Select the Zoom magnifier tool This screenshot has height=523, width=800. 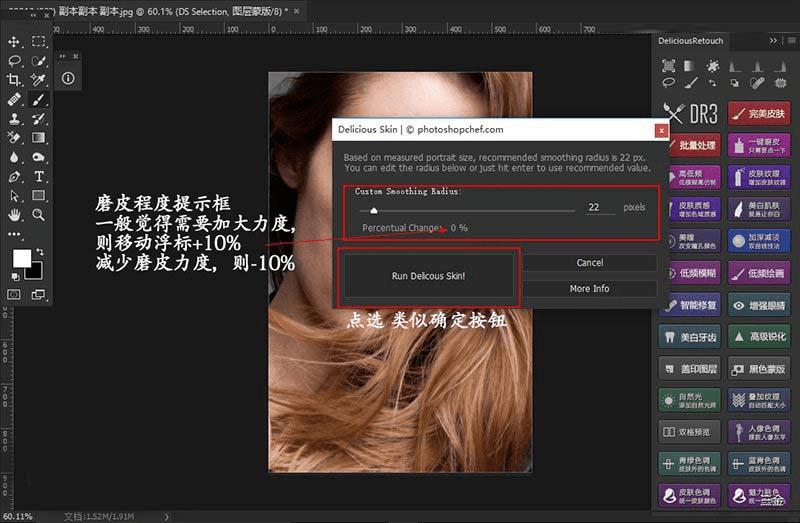point(38,215)
